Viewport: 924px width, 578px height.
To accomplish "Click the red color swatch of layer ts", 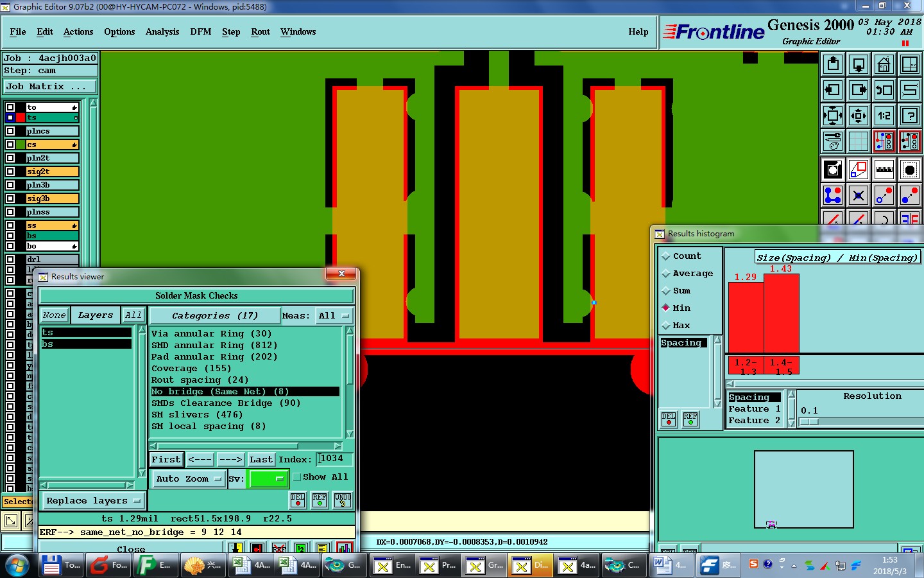I will (x=21, y=118).
